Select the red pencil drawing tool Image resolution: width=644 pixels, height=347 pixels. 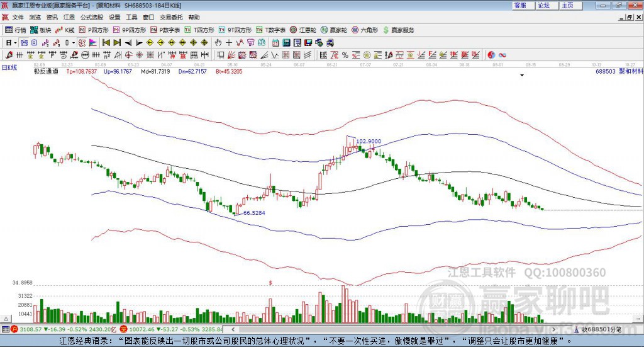(x=9, y=55)
